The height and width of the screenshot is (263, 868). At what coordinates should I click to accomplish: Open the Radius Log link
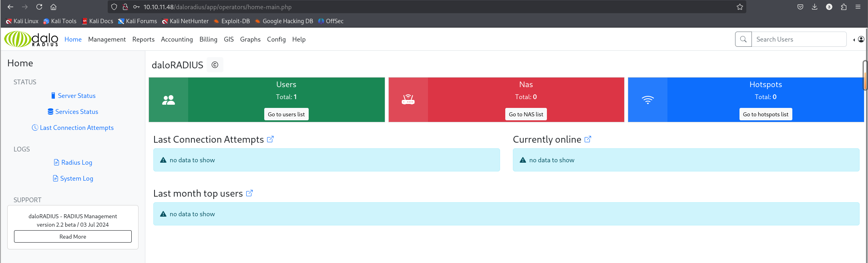[76, 162]
